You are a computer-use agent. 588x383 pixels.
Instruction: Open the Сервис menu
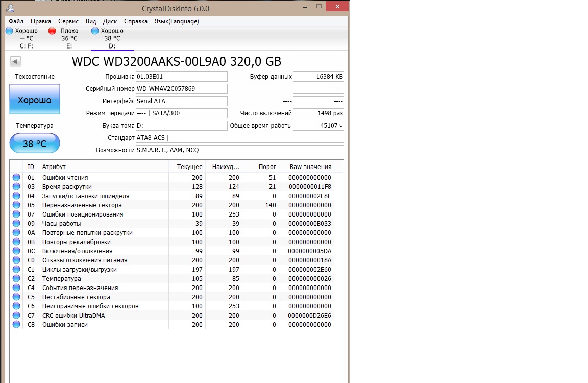point(68,21)
